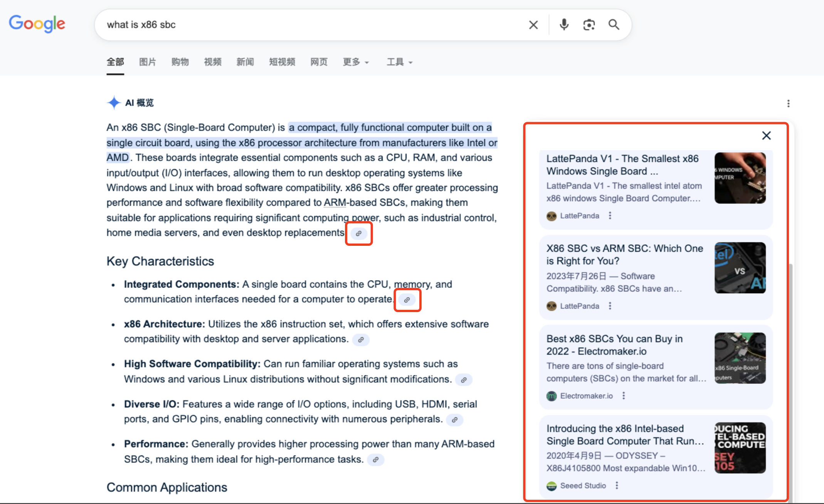Switch to the 图片 tab
This screenshot has height=504, width=824.
(147, 62)
